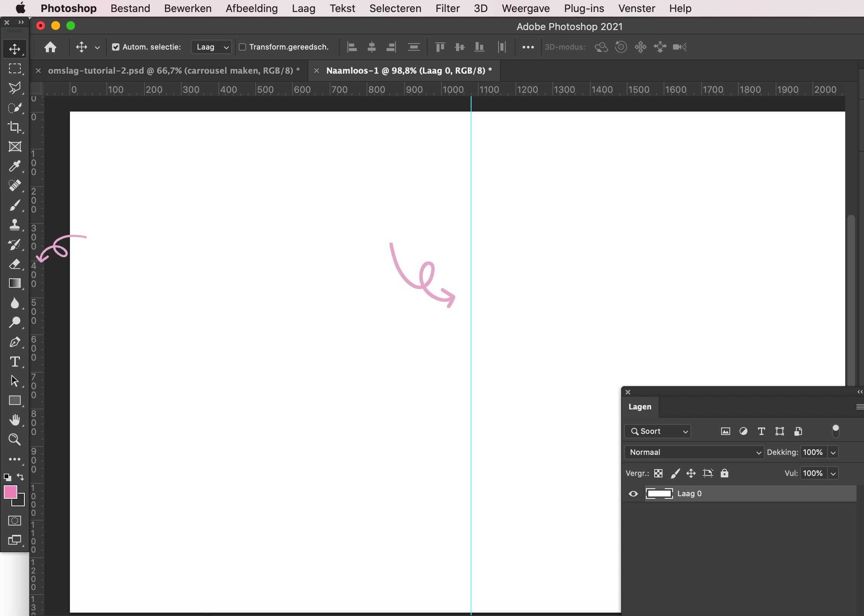Click the Photoshop home icon in options bar
This screenshot has width=864, height=616.
pyautogui.click(x=51, y=47)
